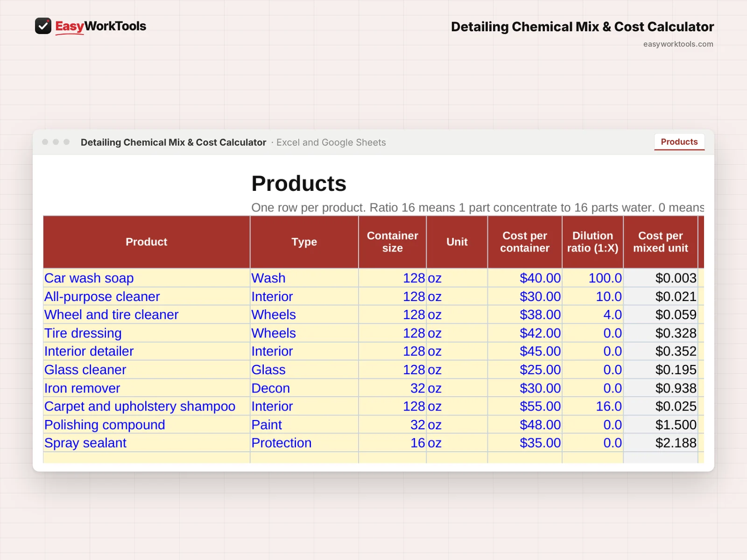Click the empty Product cell below Spray sealant

pyautogui.click(x=147, y=458)
